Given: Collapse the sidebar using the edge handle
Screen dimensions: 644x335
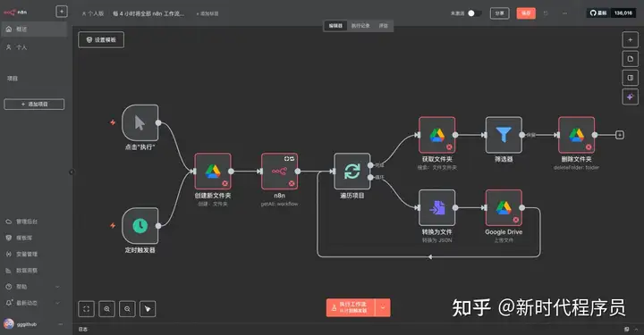Looking at the screenshot, I should tap(72, 172).
